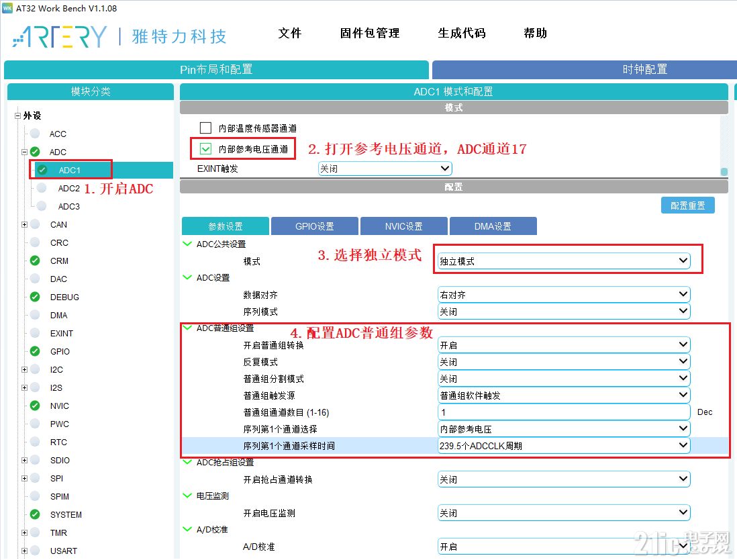Enable the 内部温度传感器通道 checkbox
The height and width of the screenshot is (560, 737).
205,128
